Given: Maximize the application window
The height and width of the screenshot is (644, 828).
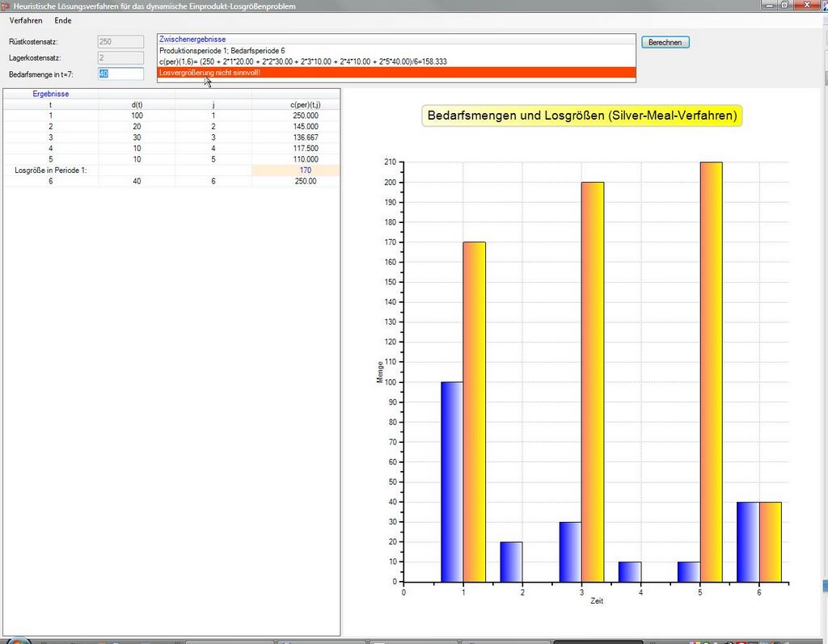Looking at the screenshot, I should click(x=784, y=5).
